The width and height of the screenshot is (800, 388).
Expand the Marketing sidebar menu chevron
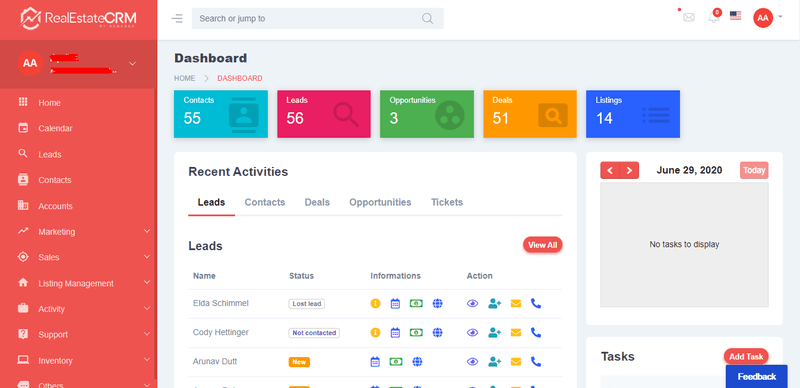coord(147,231)
